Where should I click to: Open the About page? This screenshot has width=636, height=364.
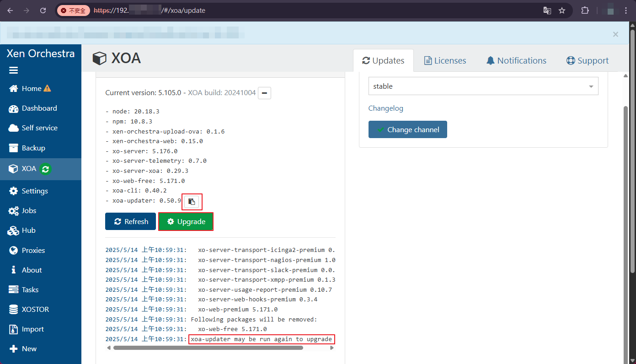(x=26, y=270)
